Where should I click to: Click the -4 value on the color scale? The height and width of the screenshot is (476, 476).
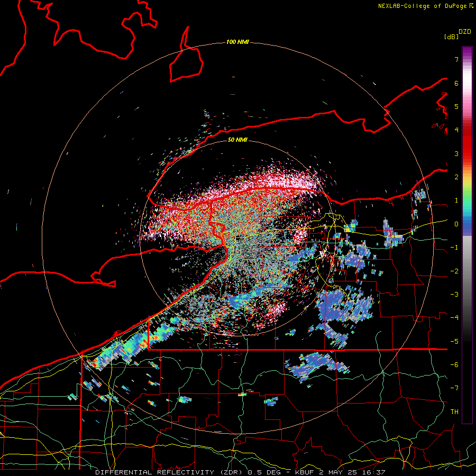(454, 318)
